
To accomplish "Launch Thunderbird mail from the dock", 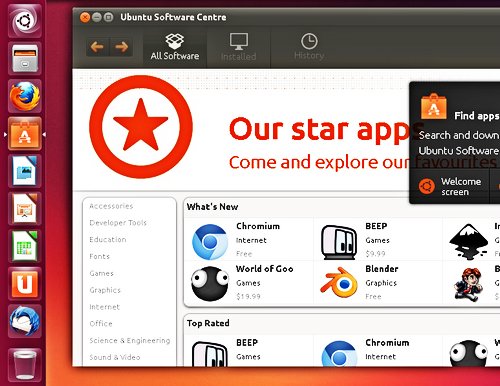I will tap(25, 321).
